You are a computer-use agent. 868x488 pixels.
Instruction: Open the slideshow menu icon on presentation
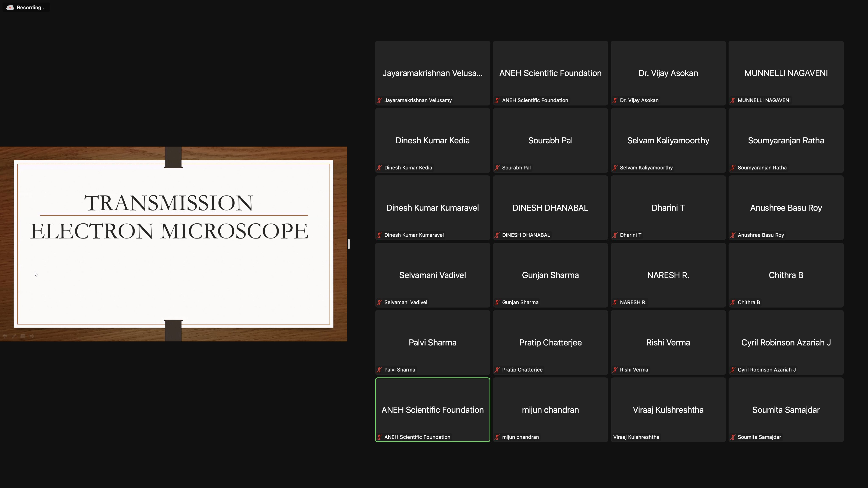pyautogui.click(x=23, y=336)
